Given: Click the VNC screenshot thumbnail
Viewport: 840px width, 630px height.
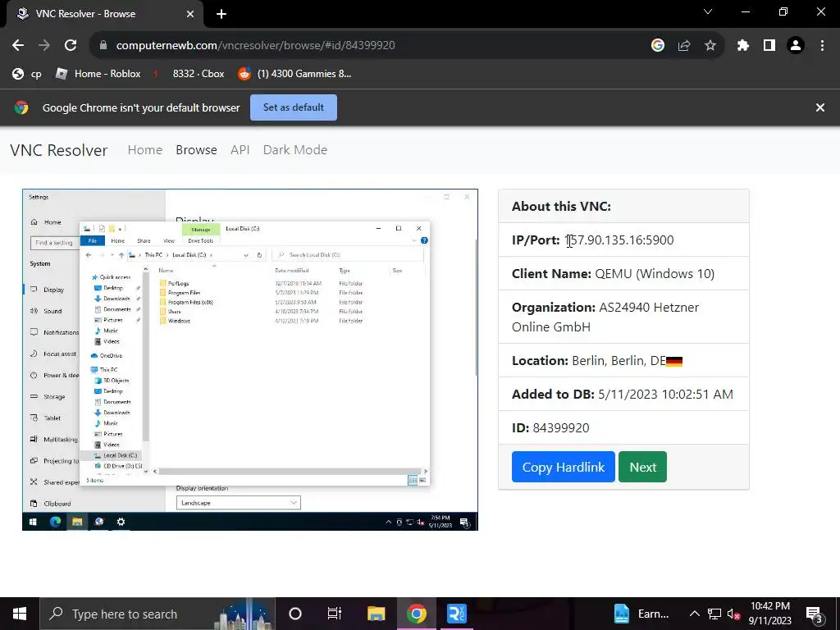Looking at the screenshot, I should 250,360.
